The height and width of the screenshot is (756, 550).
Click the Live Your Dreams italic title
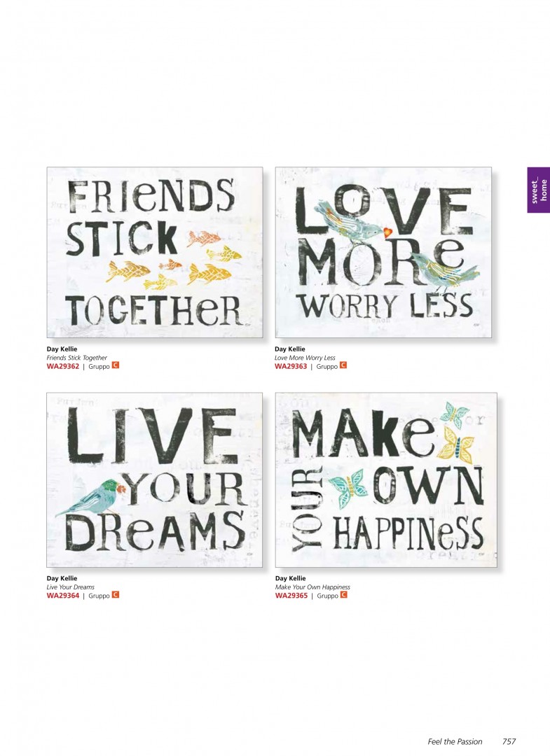coord(71,587)
